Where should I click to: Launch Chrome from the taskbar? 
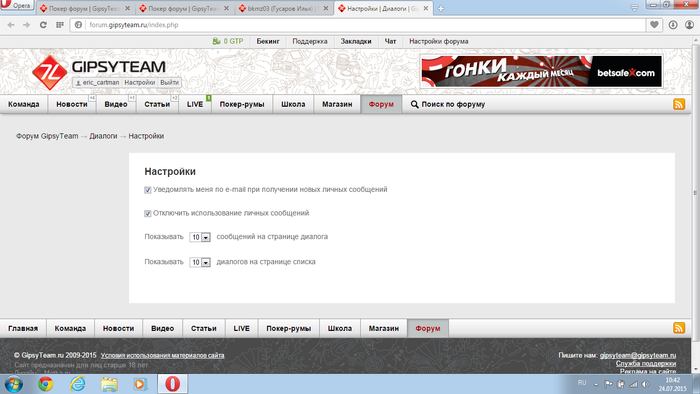45,384
